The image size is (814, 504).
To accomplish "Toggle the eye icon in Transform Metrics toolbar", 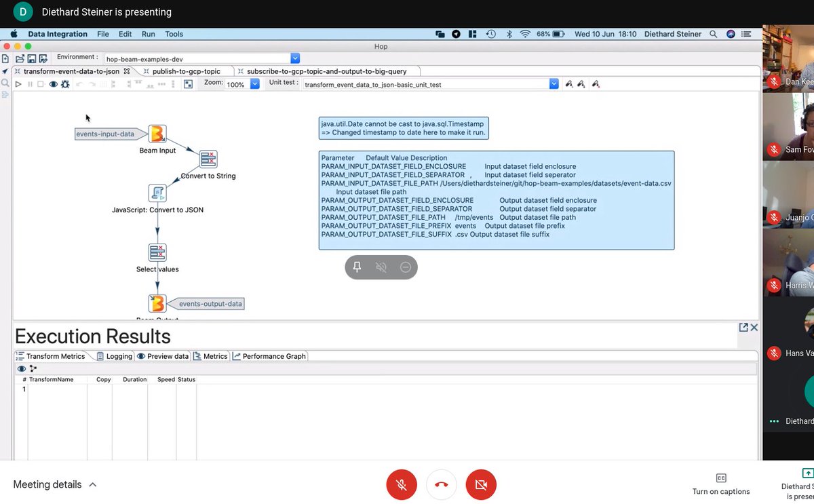I will (x=22, y=368).
